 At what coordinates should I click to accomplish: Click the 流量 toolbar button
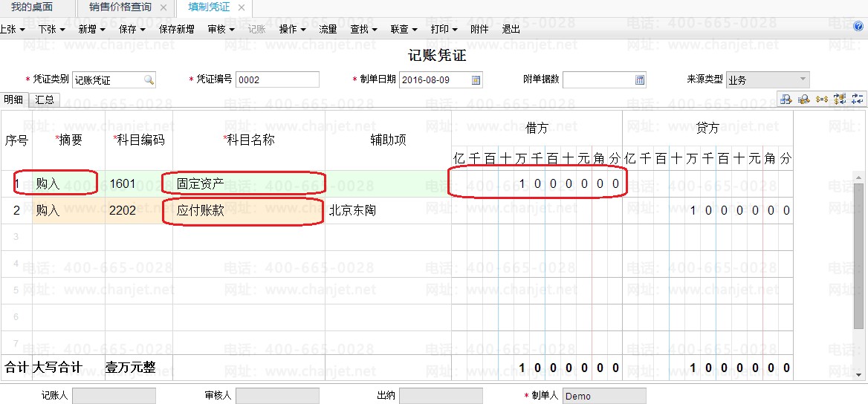pos(328,29)
